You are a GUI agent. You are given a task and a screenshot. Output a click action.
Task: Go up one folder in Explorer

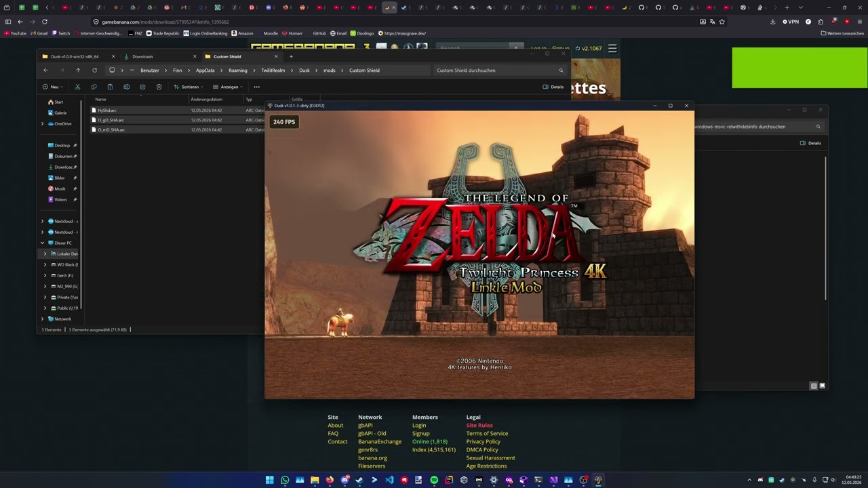point(78,70)
